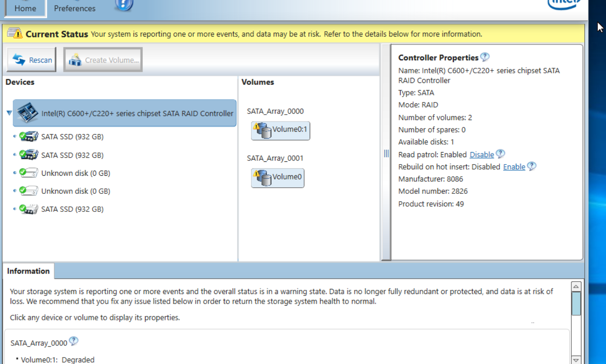Select the second Unknown disk (0 GB) icon
This screenshot has width=606, height=364.
pyautogui.click(x=29, y=191)
